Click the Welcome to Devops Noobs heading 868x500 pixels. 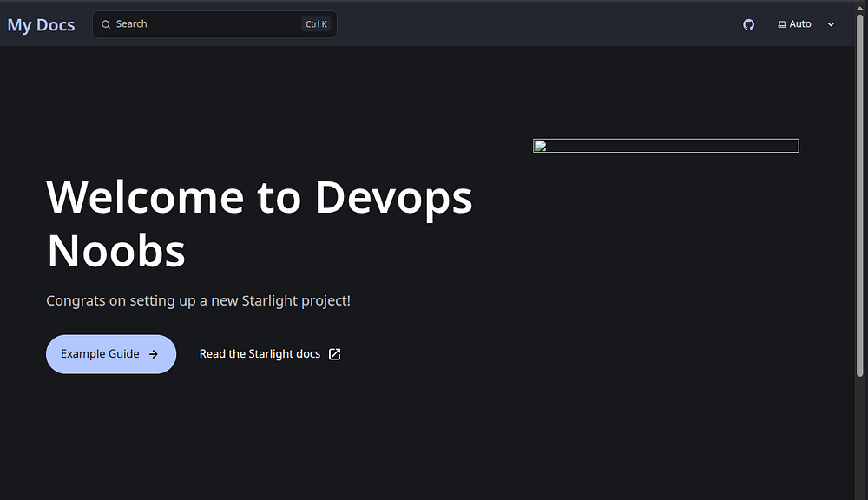pyautogui.click(x=259, y=224)
